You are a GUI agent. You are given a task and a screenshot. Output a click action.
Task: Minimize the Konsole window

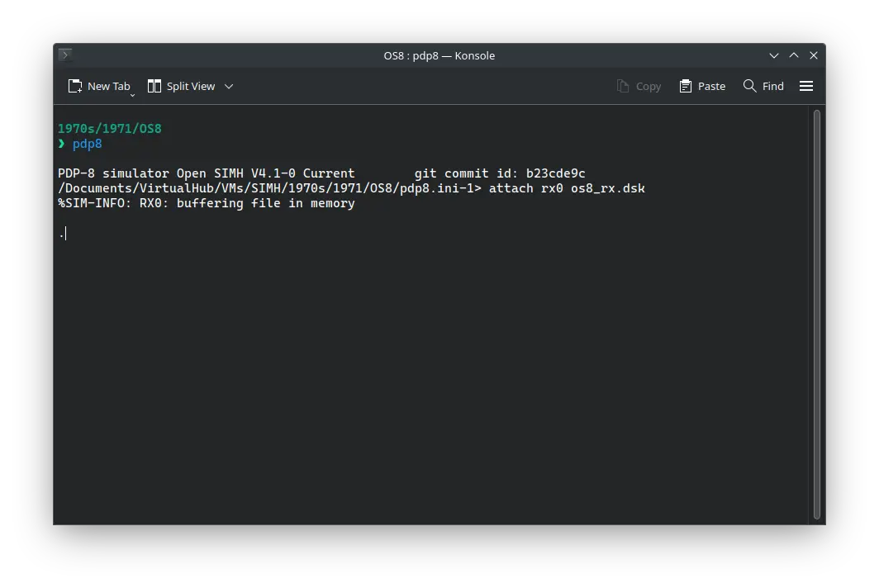tap(774, 55)
